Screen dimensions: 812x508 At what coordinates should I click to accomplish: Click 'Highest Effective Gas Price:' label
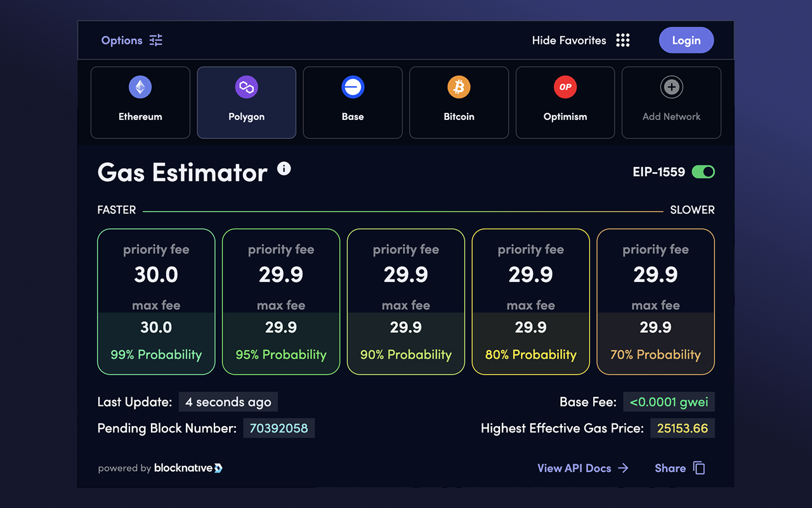(x=562, y=428)
